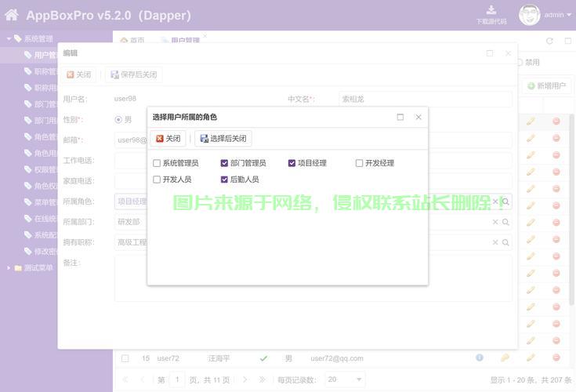576x392 pixels.
Task: Click the info icon in user72 row
Action: (x=480, y=358)
